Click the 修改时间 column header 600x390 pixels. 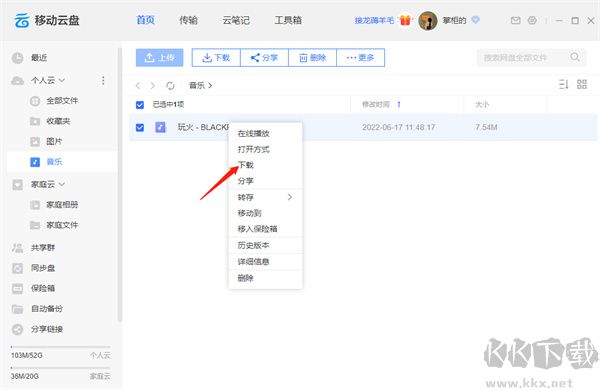376,104
